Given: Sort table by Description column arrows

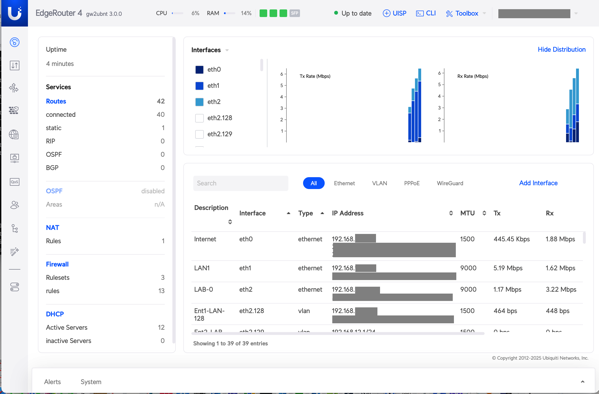Looking at the screenshot, I should click(230, 222).
